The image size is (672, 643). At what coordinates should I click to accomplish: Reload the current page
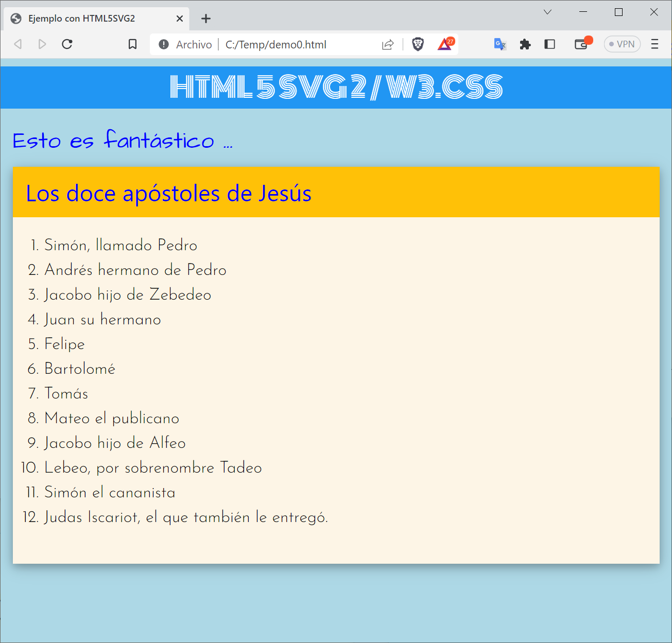pyautogui.click(x=67, y=44)
